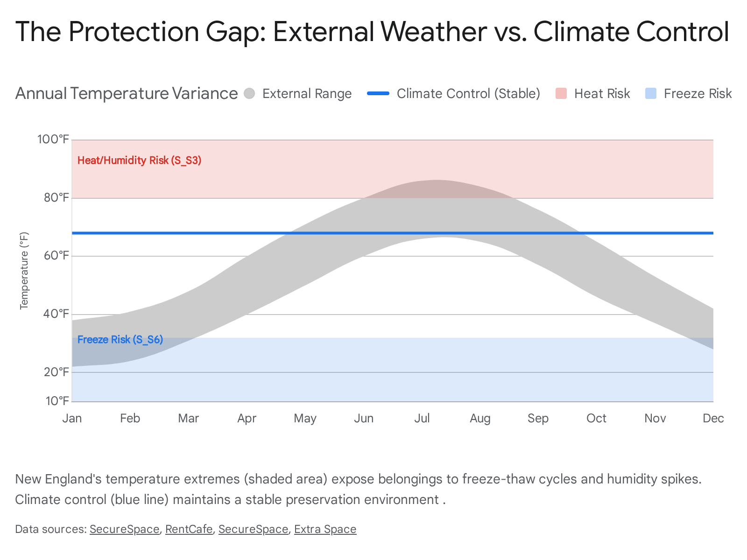Click the Annual Temperature Variance chart subtitle
This screenshot has width=747, height=560.
point(127,94)
